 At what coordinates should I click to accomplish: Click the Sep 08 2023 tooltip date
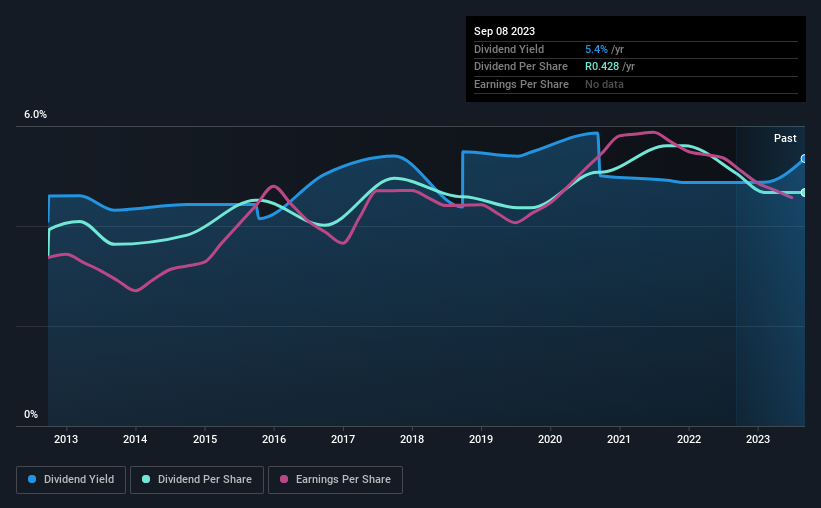[x=504, y=31]
